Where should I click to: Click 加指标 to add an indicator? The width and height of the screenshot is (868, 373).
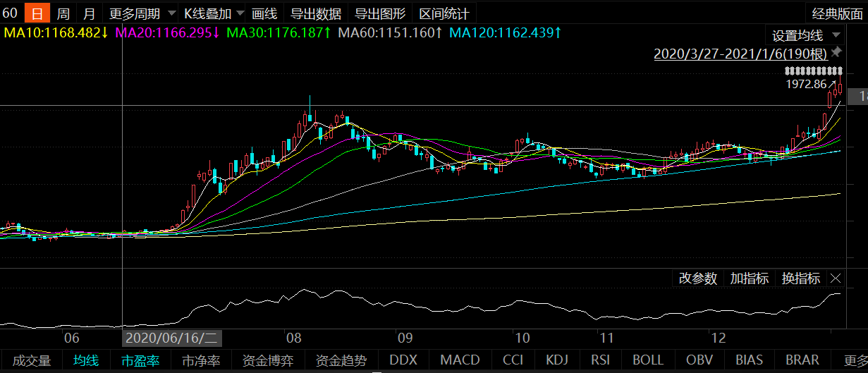coord(749,279)
